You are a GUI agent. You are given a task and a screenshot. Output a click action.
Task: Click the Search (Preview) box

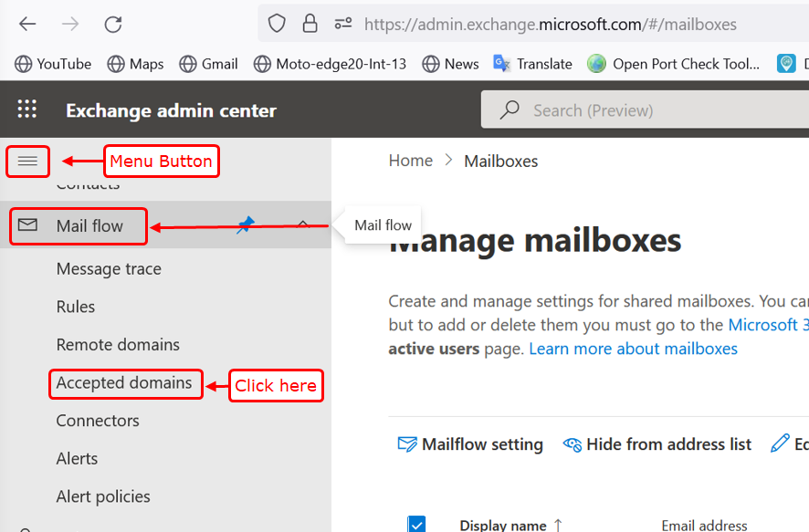pos(639,110)
